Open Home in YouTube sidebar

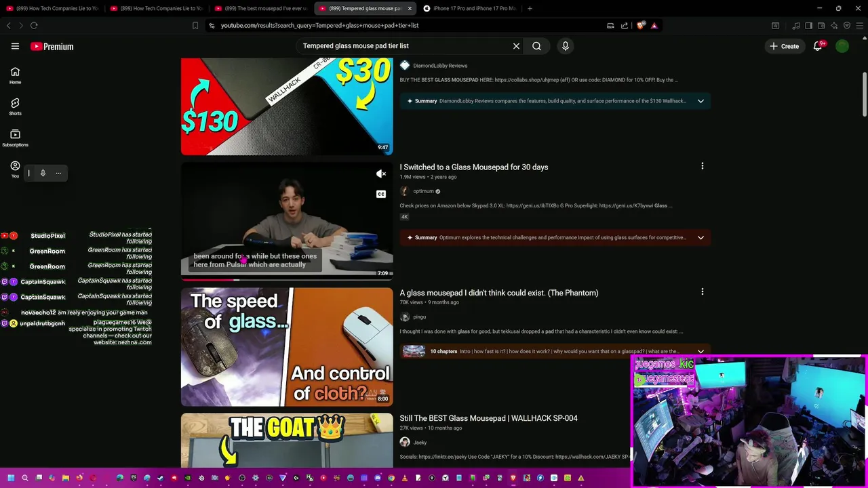pos(15,75)
